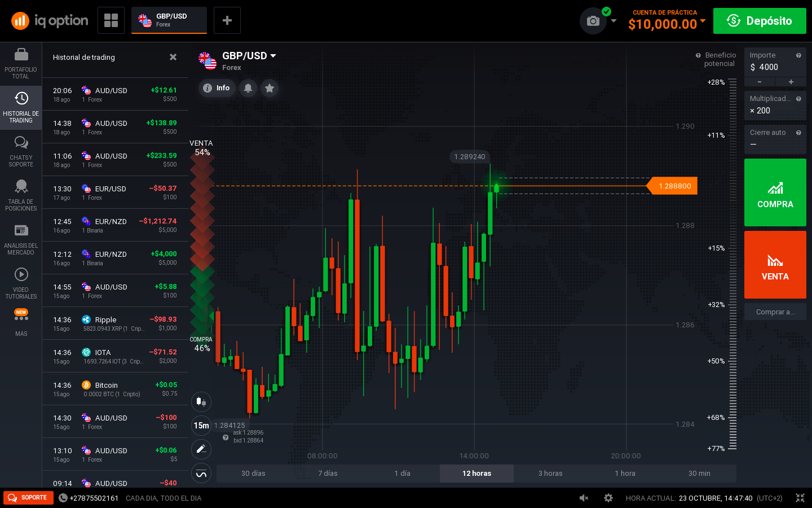Add a new asset tab with plus

[227, 20]
